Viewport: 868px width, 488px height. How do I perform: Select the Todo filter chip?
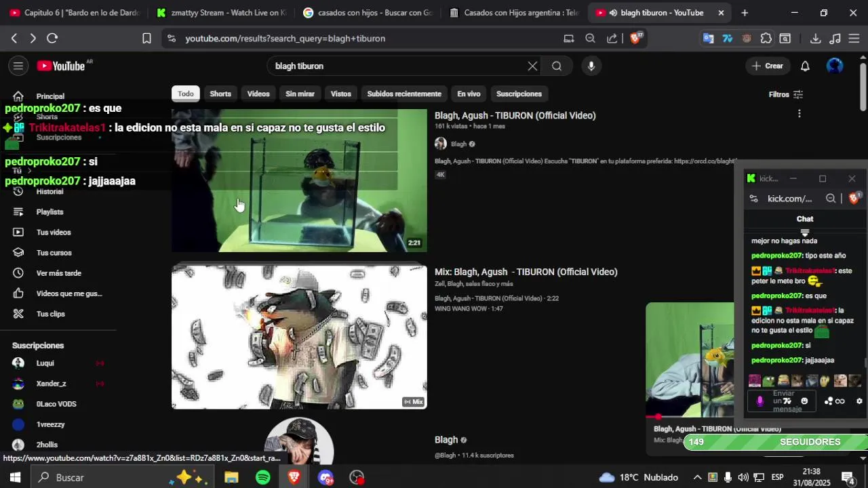point(186,94)
